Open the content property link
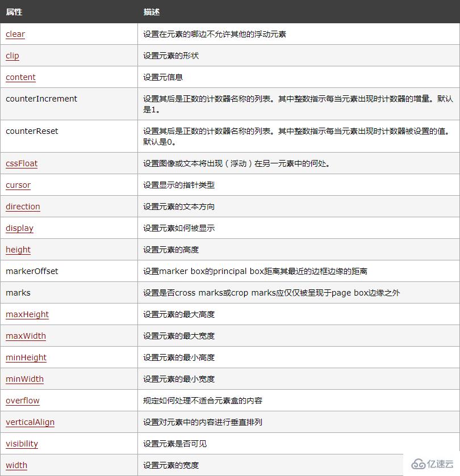Screen dimensions: 460x476 coord(20,77)
